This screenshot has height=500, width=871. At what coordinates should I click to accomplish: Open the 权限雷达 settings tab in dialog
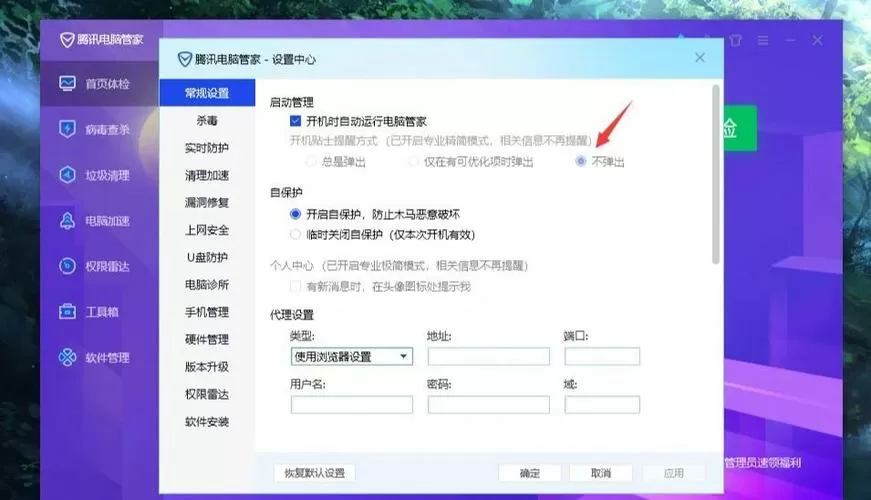(207, 394)
